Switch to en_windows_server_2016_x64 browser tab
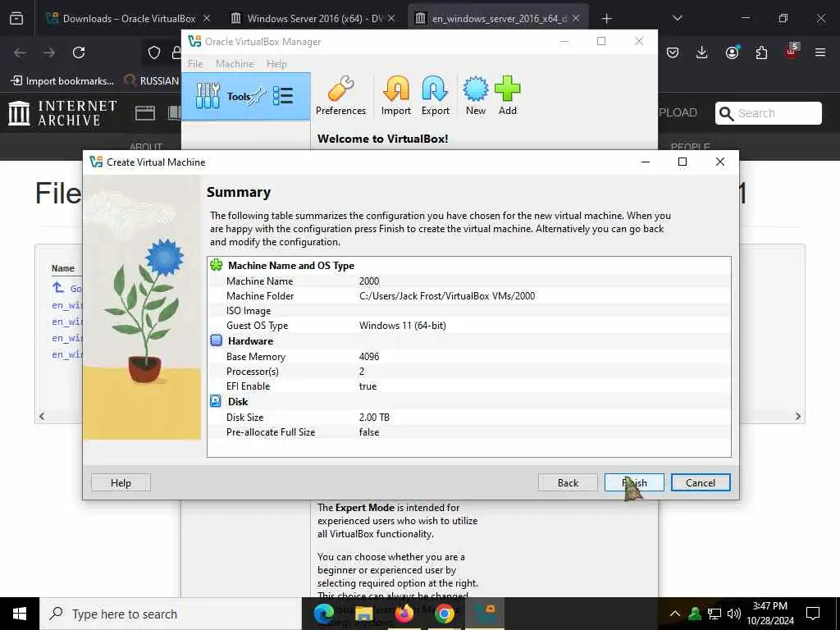 point(498,18)
